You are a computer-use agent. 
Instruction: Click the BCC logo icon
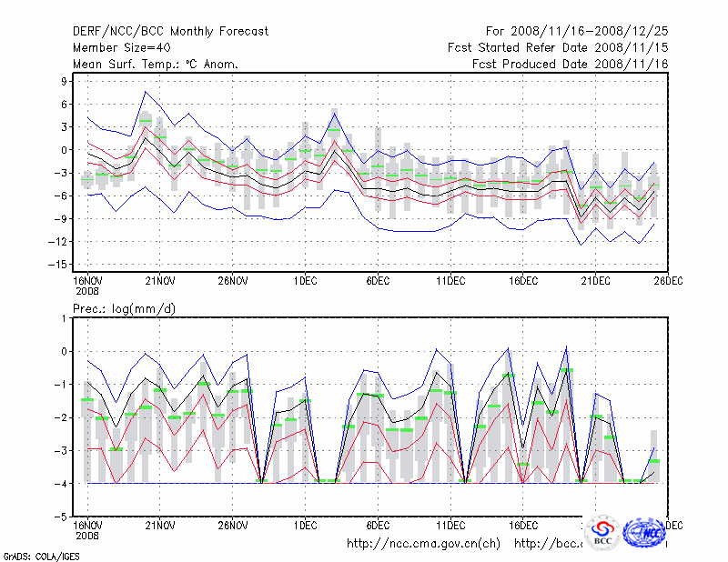[602, 532]
